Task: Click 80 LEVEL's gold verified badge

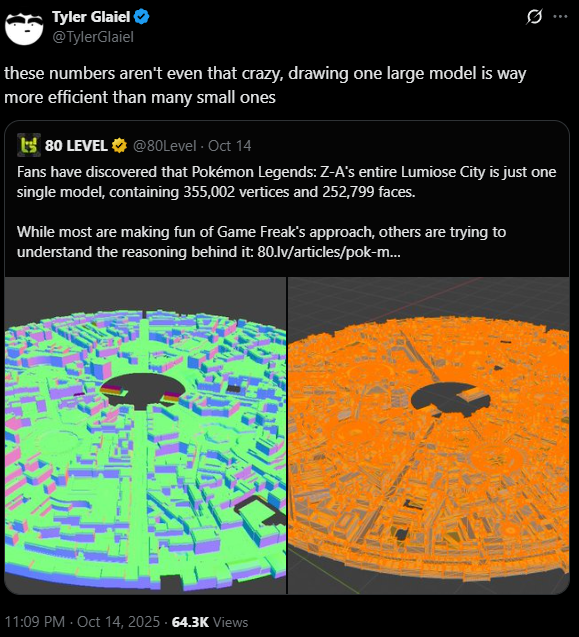Action: [x=119, y=145]
